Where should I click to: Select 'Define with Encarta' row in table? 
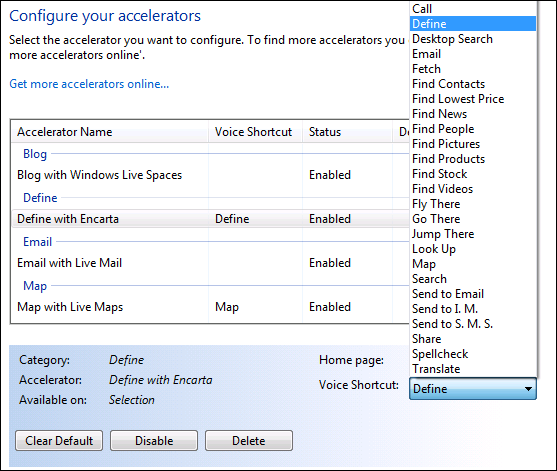pos(210,219)
